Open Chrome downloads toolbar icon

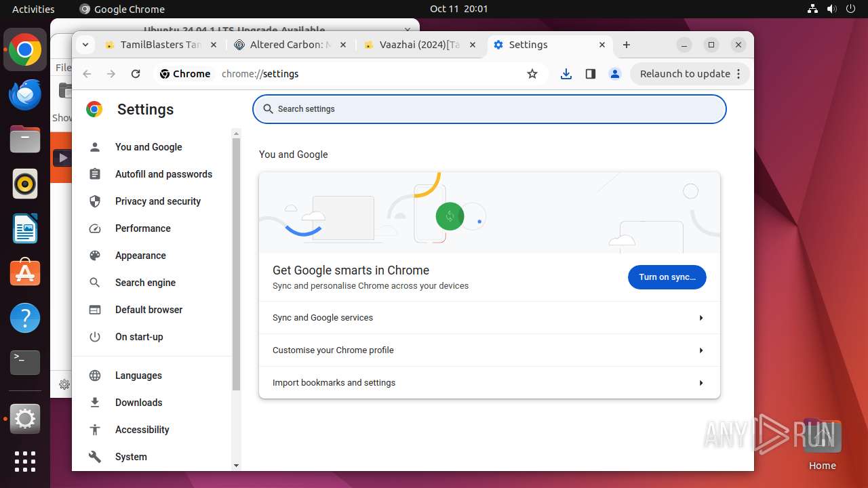[566, 74]
